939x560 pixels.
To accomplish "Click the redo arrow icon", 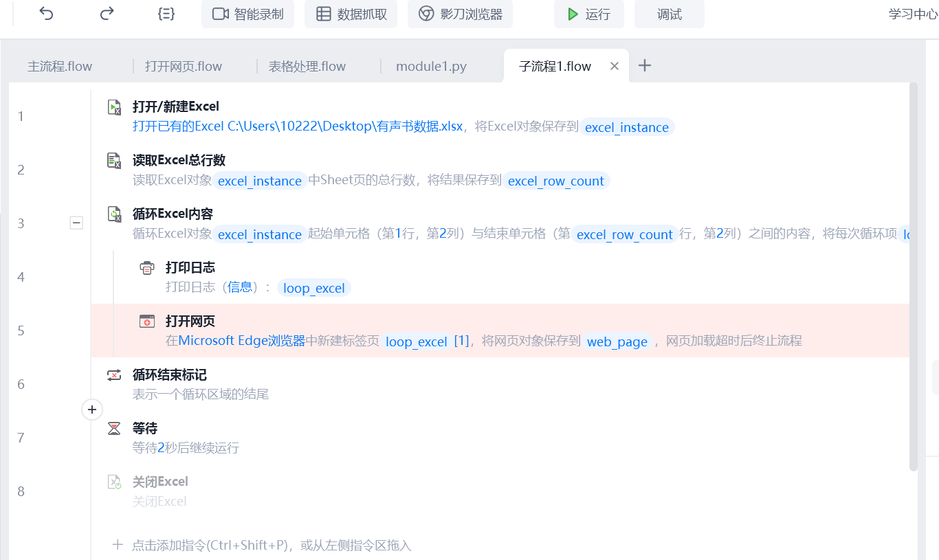I will [x=107, y=14].
